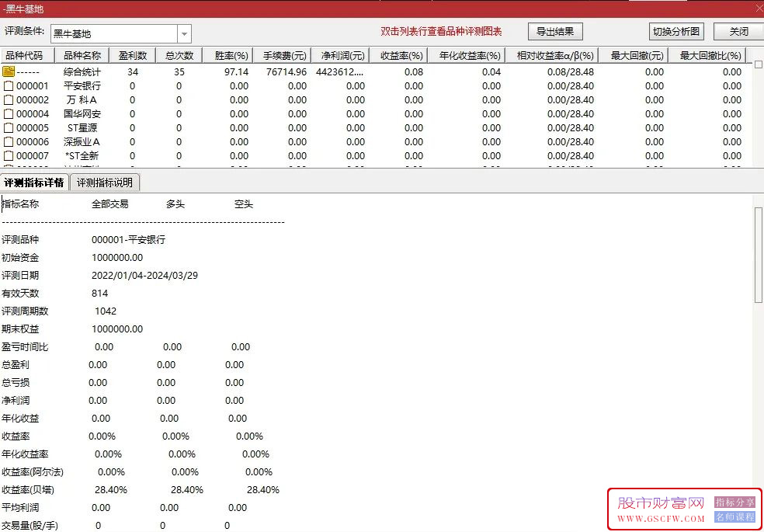Click the 000001-平安银行 value in details
Viewport: 764px width, 532px height.
pyautogui.click(x=129, y=240)
